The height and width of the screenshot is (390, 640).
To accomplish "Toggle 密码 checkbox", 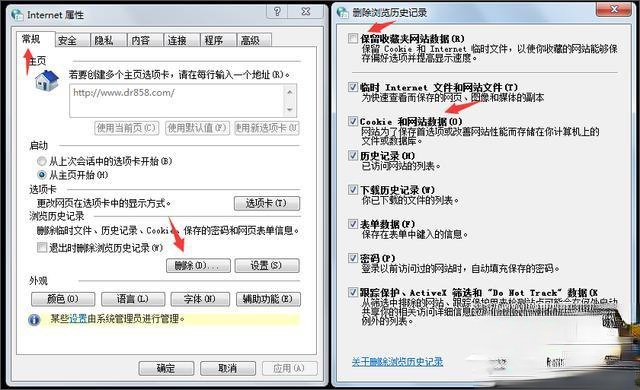I will click(x=353, y=258).
